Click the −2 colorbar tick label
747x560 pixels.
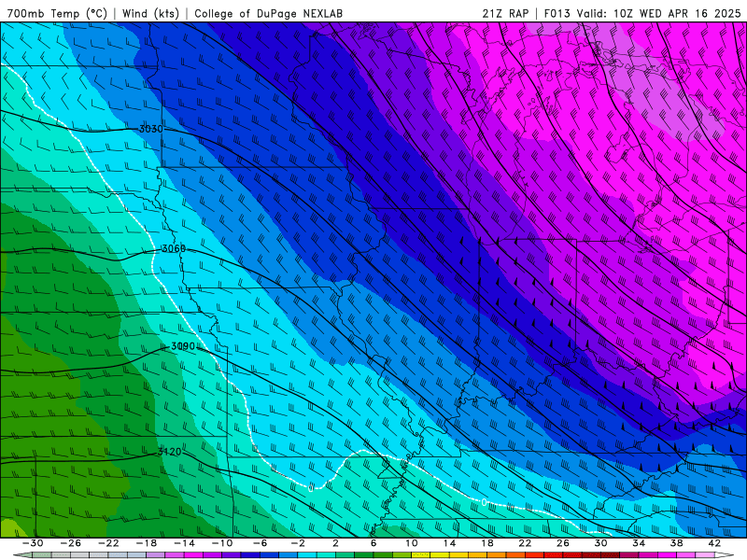click(298, 543)
